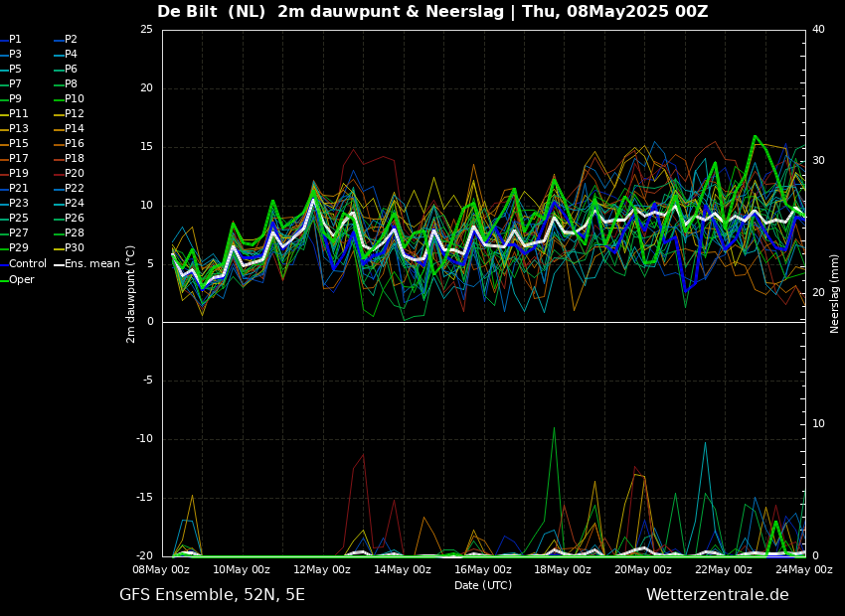Select the '12May 00z' date label
This screenshot has height=616, width=845.
click(x=323, y=569)
